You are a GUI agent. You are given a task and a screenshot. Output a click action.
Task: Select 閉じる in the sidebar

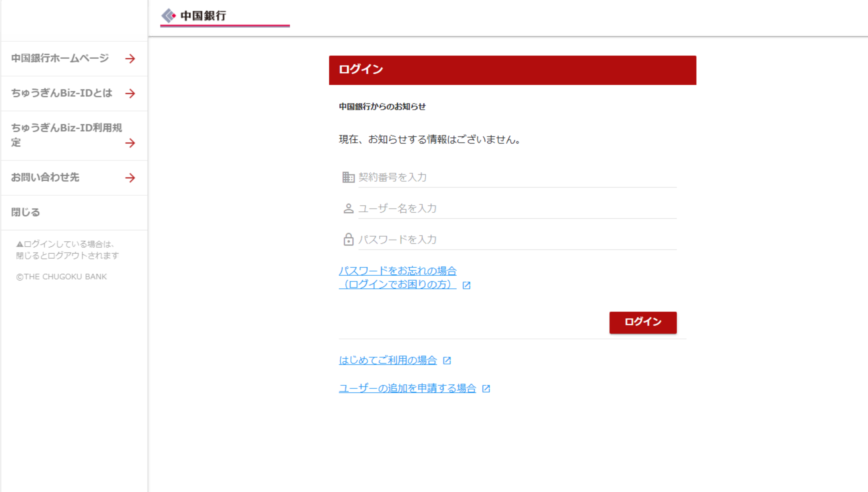click(x=74, y=213)
